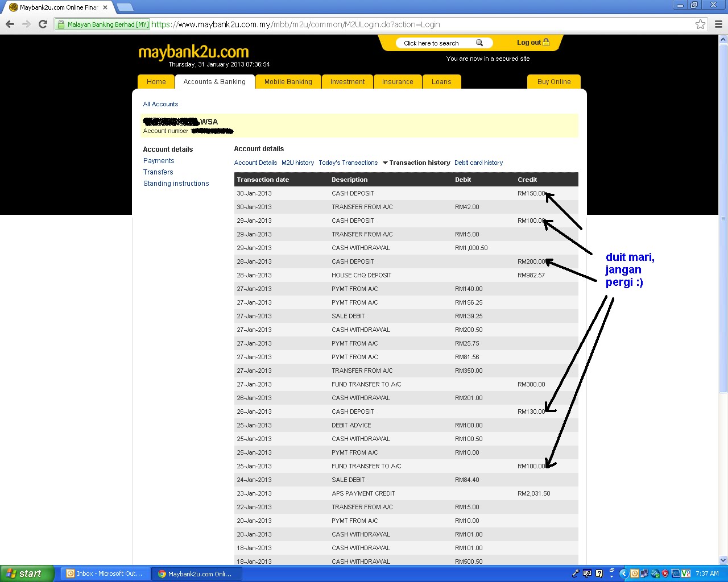Open the Loans tab

click(x=441, y=82)
